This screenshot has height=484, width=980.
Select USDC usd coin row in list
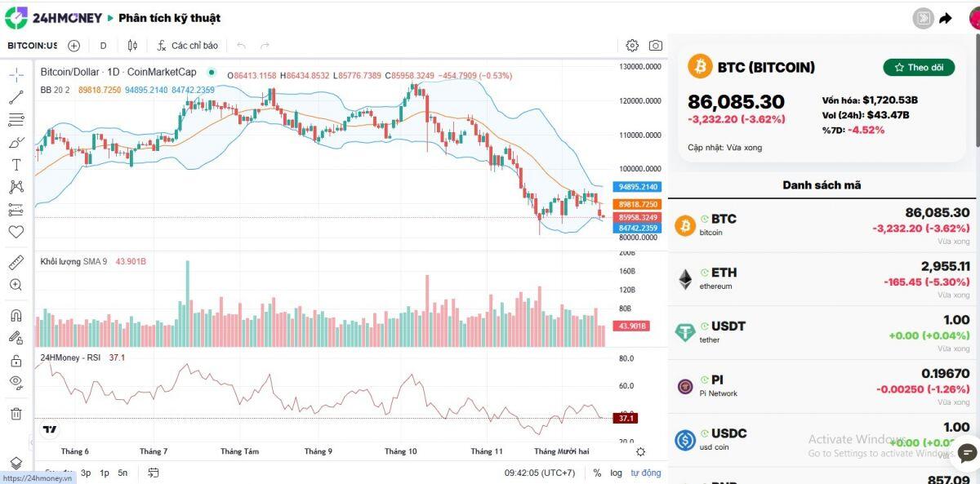(824, 440)
